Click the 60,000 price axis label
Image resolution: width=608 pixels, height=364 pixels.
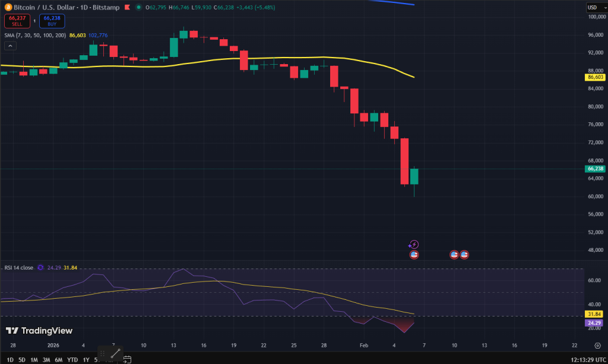pos(596,196)
